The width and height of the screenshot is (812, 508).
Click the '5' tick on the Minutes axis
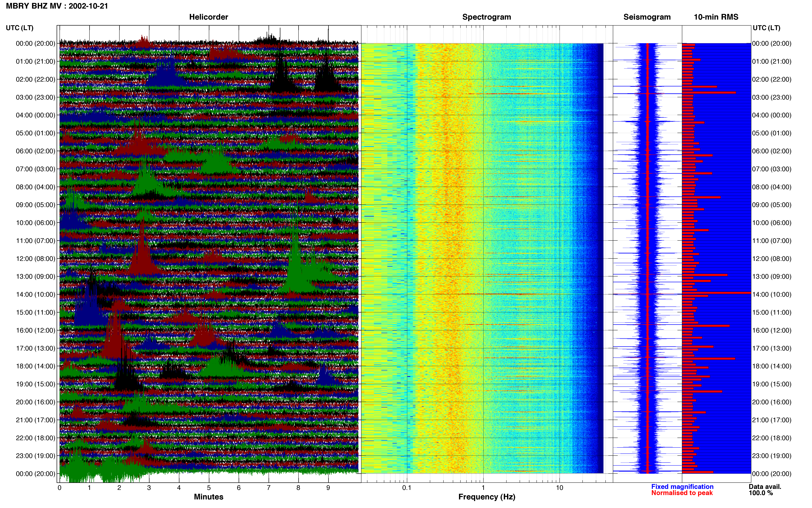pos(209,487)
